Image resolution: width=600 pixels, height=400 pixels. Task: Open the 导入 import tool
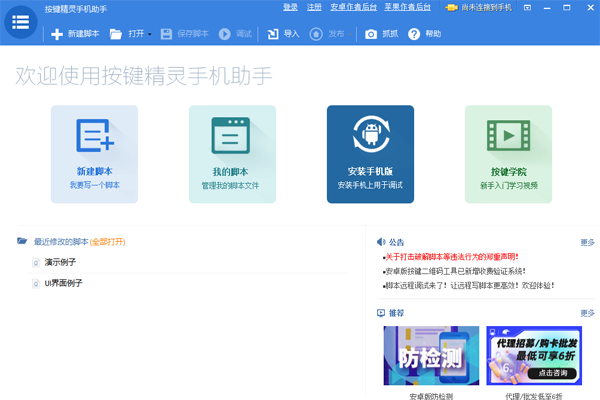283,34
